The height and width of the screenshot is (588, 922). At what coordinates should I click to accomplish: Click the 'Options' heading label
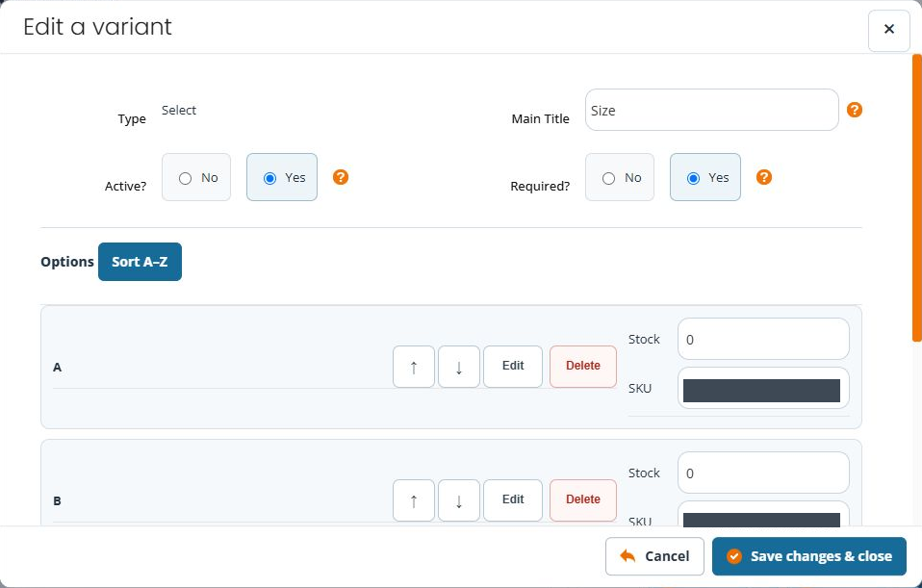tap(67, 262)
